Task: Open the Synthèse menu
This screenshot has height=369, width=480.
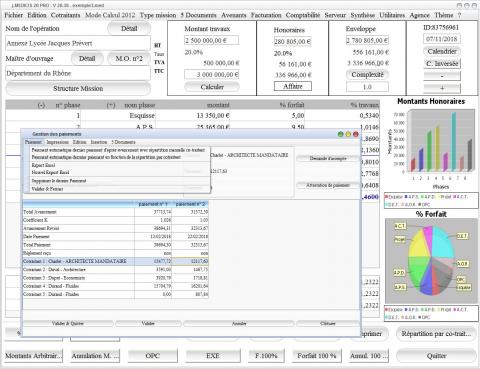Action: tap(362, 15)
